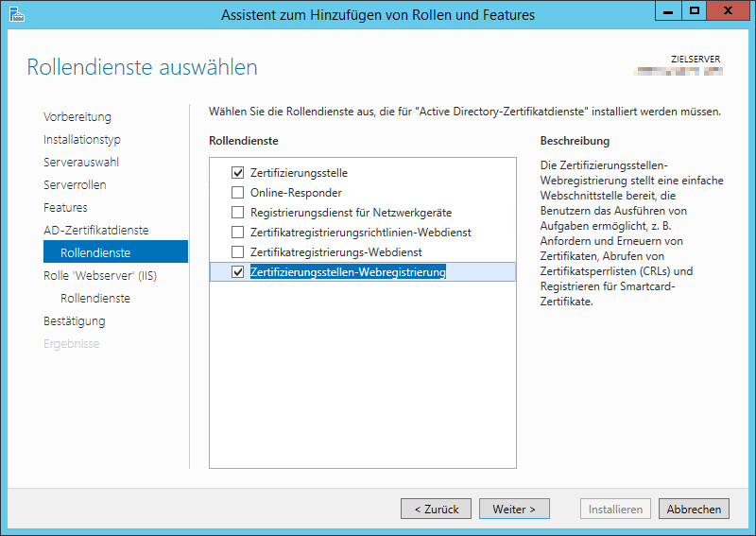Switch to Features step

point(65,208)
